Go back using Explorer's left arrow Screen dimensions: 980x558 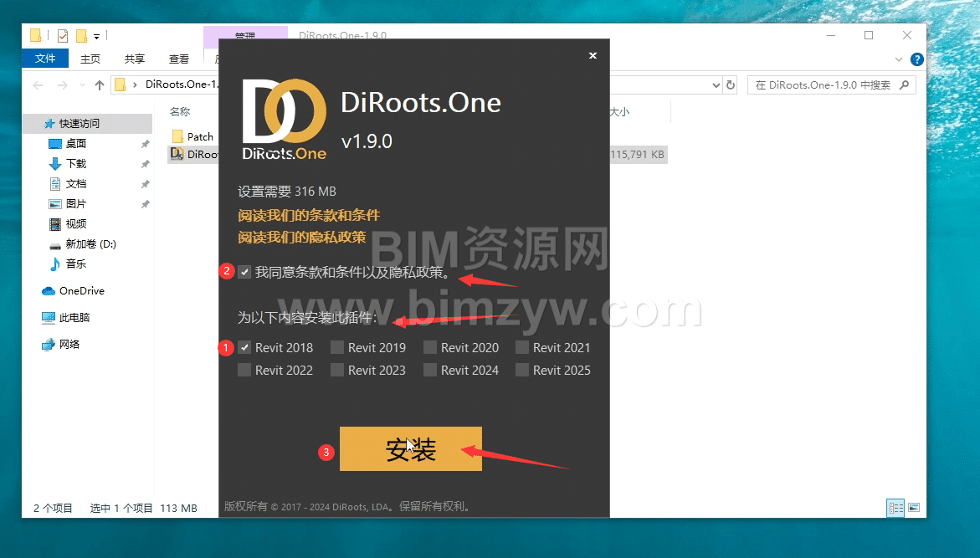(38, 85)
